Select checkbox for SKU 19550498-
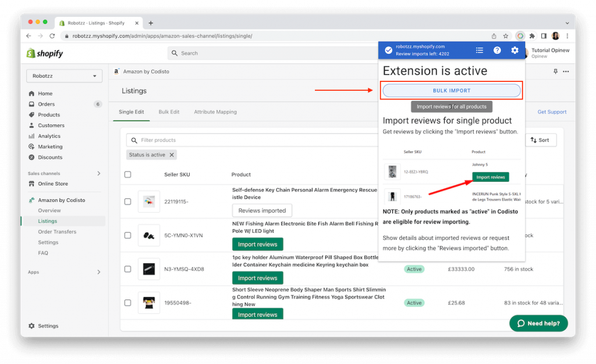This screenshot has width=596, height=364. [127, 303]
